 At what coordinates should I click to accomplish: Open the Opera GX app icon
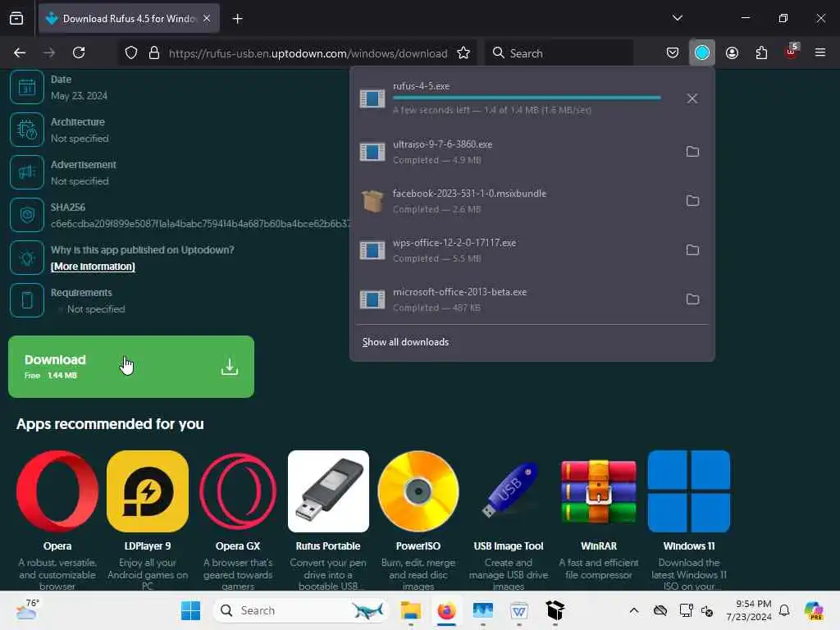[x=238, y=491]
